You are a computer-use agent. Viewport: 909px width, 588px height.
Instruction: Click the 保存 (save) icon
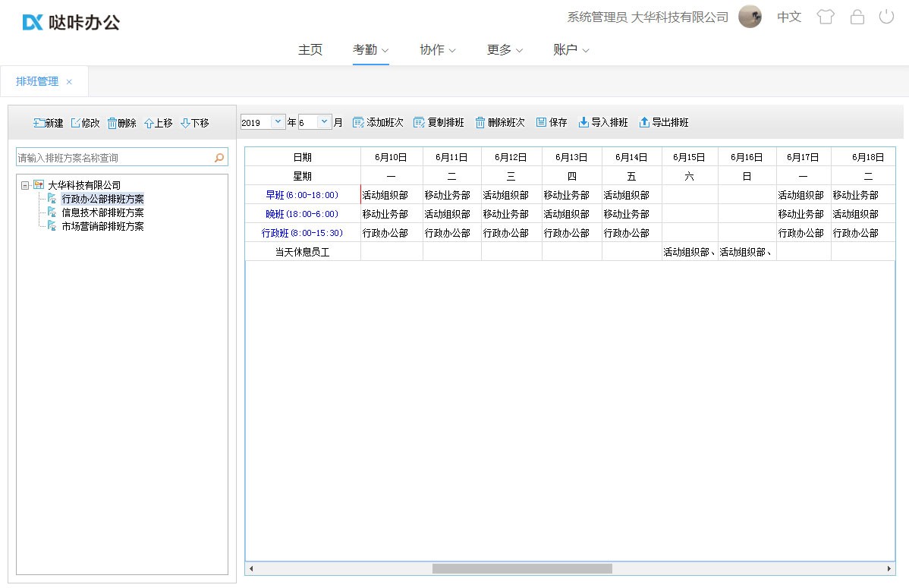point(541,122)
